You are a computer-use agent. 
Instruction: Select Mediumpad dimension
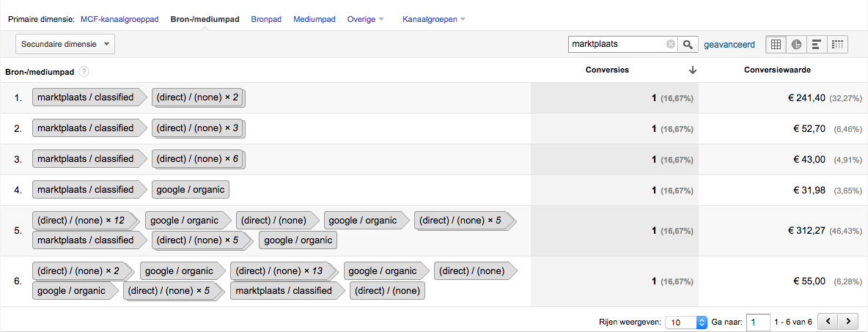pos(315,19)
